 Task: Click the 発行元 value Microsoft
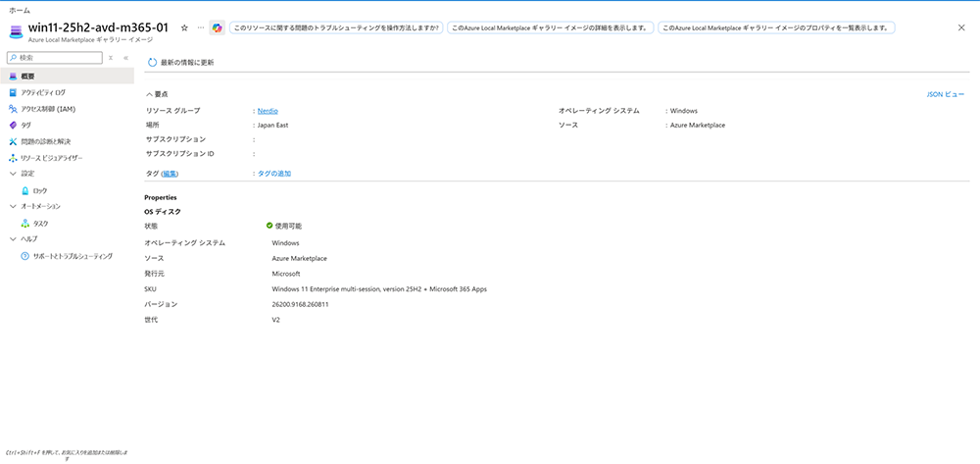pos(286,274)
